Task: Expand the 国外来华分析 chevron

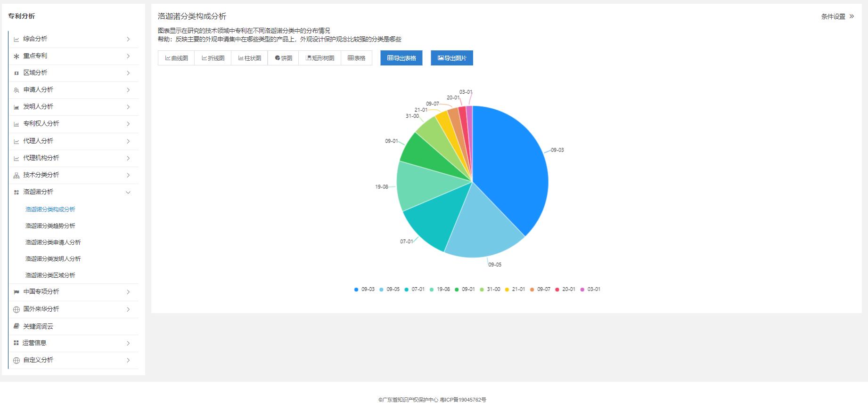Action: pos(128,309)
